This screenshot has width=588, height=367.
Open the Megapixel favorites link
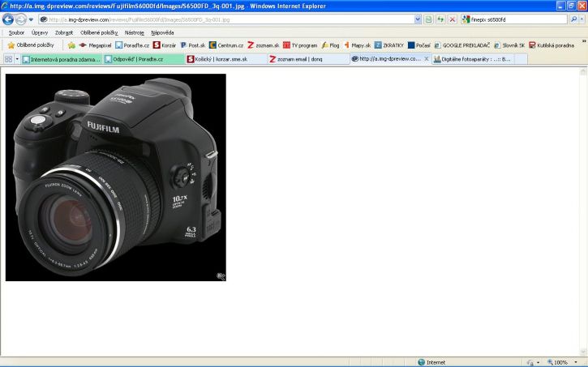click(x=95, y=45)
